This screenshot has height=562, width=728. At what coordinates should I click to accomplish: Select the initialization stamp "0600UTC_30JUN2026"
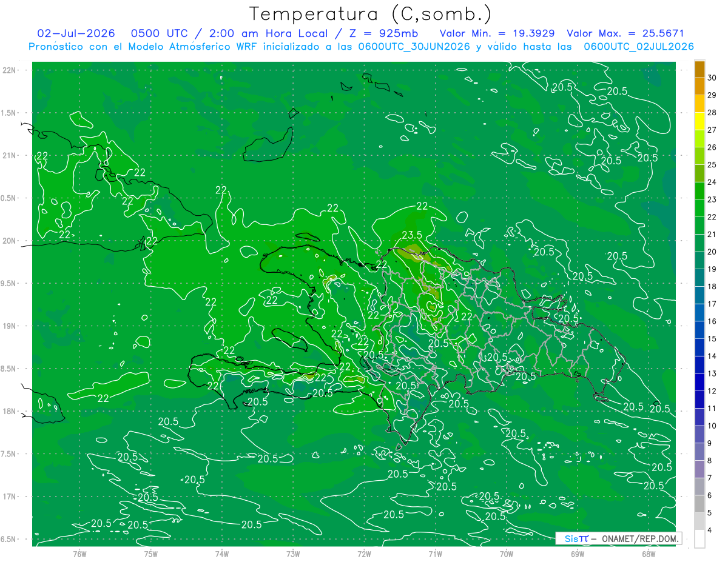(413, 47)
